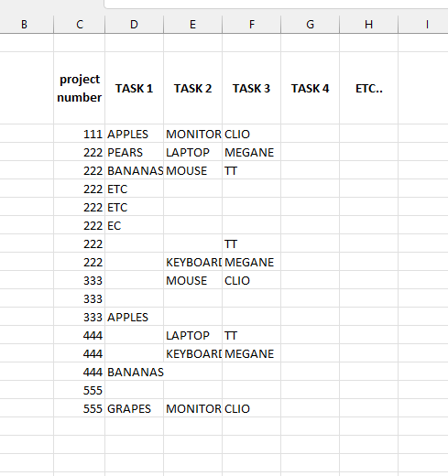Select the TASK 1 header cell

pyautogui.click(x=134, y=88)
